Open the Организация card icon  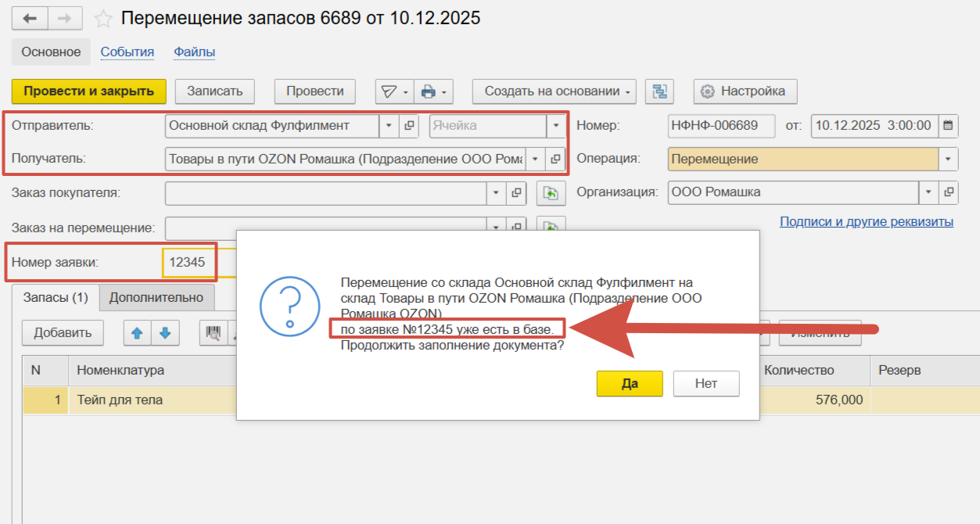[949, 192]
